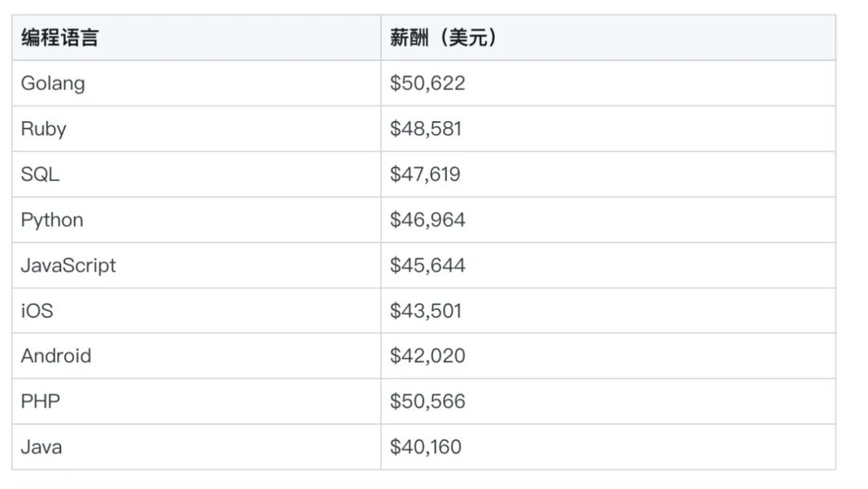The width and height of the screenshot is (868, 489).
Task: Click the 编程语言 column header
Action: [x=59, y=38]
